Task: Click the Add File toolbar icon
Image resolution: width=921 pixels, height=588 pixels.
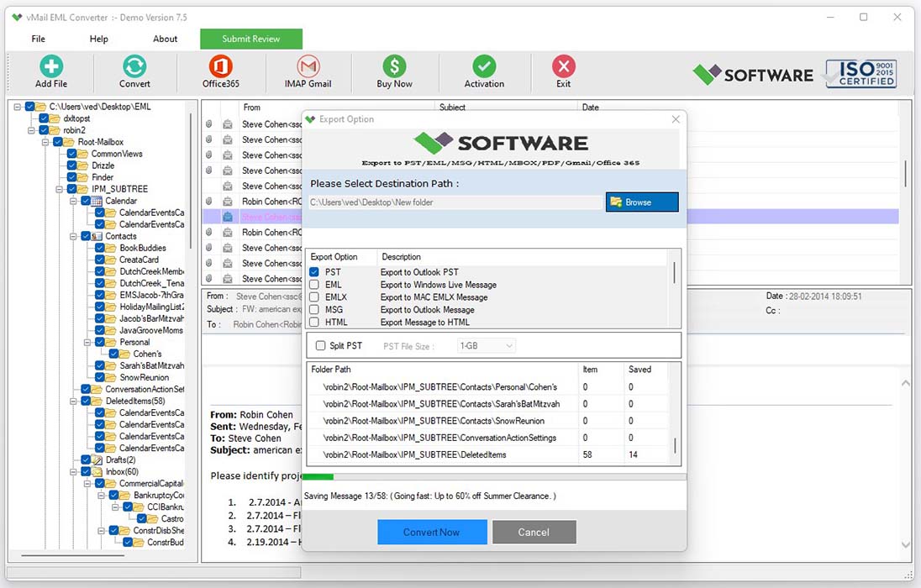Action: [x=51, y=66]
